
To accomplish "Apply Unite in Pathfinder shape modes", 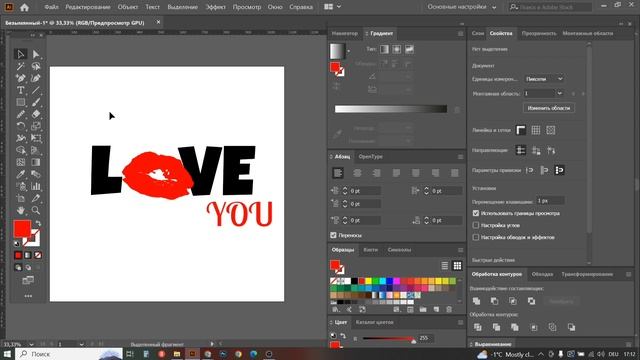I will point(476,301).
